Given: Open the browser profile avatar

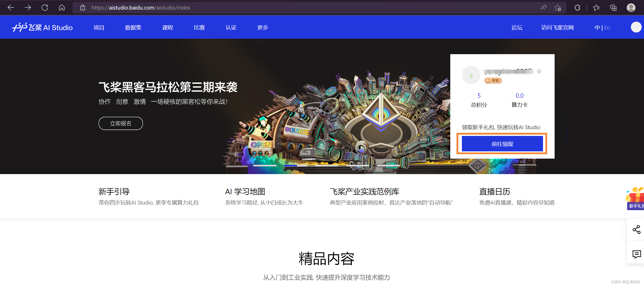Looking at the screenshot, I should pyautogui.click(x=631, y=8).
